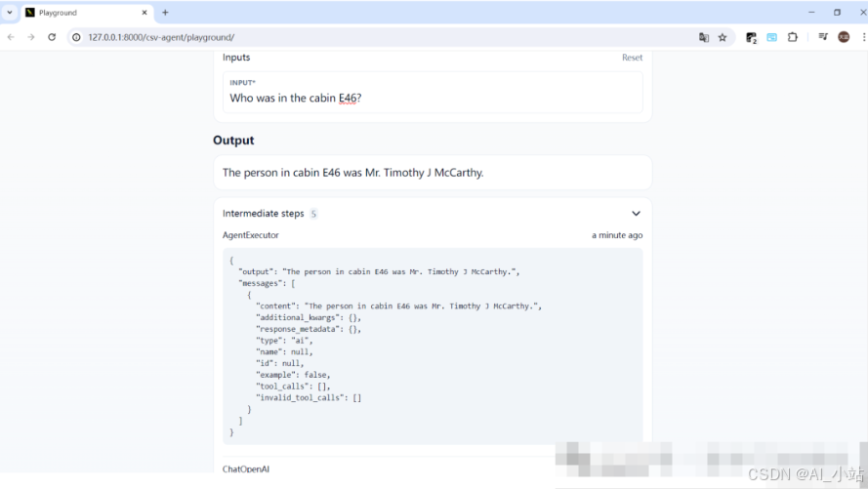Collapse the Intermediate steps section
Image resolution: width=868 pixels, height=489 pixels.
pos(636,214)
